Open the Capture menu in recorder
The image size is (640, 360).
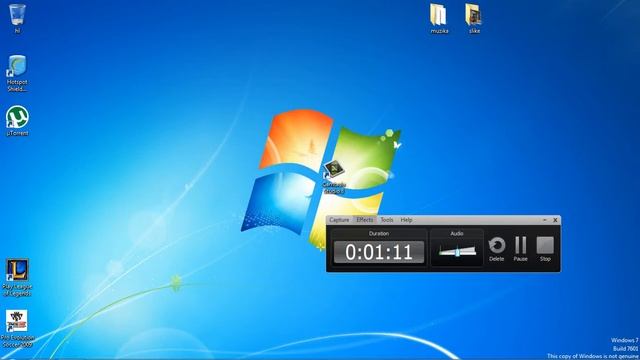click(339, 220)
